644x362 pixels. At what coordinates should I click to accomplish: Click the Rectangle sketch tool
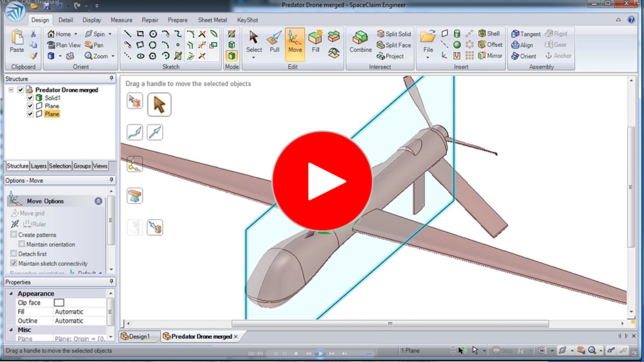[x=140, y=34]
